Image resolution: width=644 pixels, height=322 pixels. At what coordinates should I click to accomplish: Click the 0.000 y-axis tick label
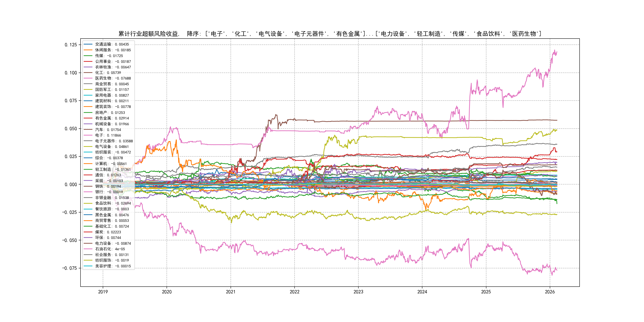(x=71, y=184)
